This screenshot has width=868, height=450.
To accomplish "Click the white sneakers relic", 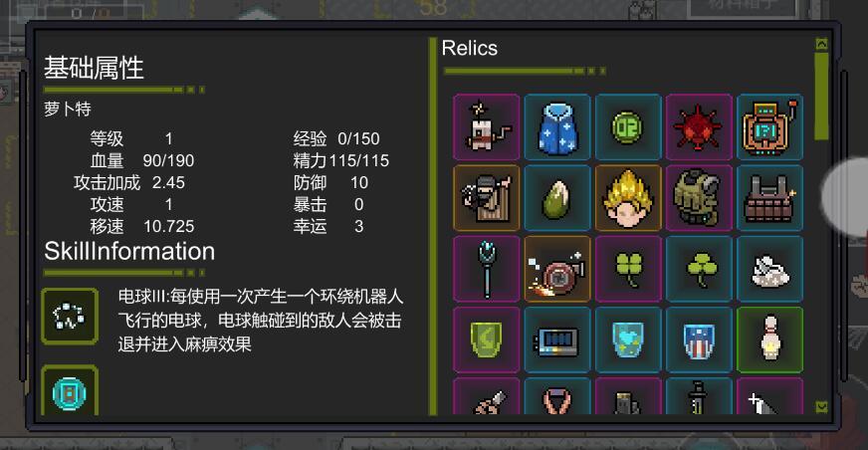I will [x=770, y=269].
